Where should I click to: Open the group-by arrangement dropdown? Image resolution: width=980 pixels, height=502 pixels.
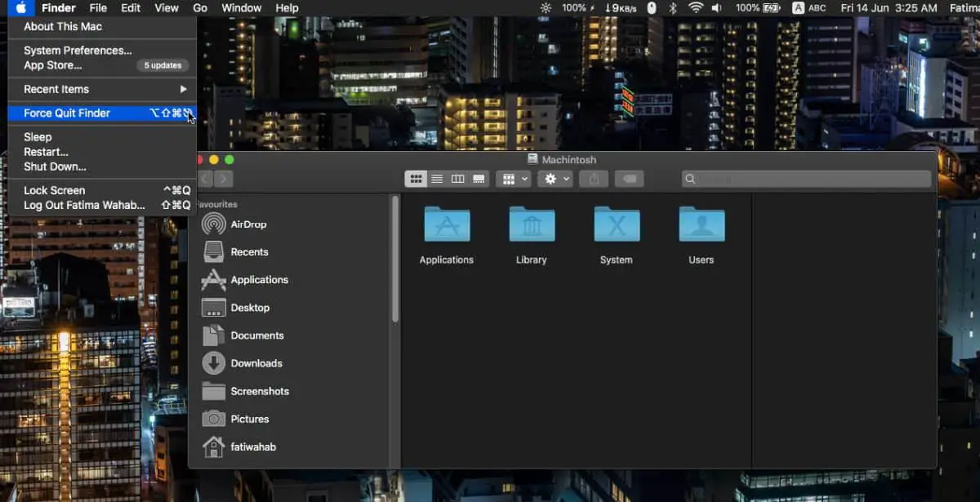(x=514, y=179)
